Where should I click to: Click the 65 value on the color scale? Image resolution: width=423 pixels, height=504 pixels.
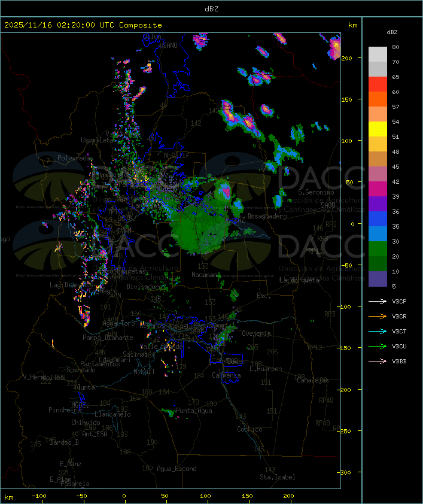[x=395, y=77]
